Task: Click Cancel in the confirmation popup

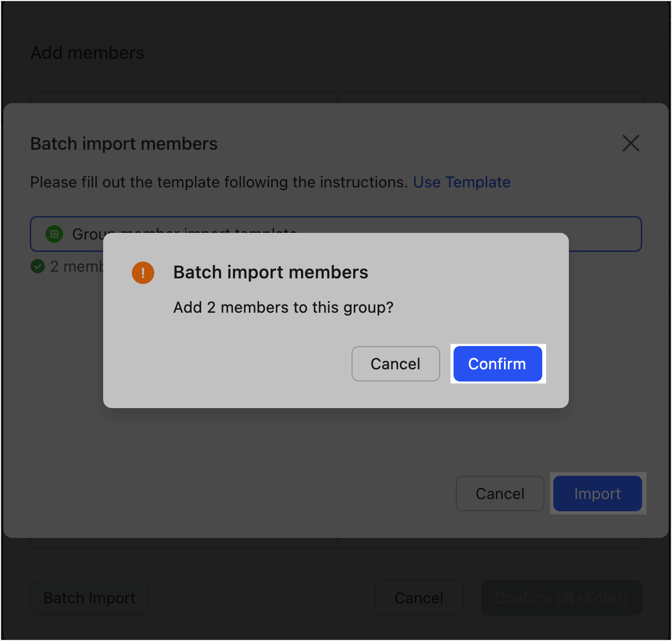Action: click(x=395, y=364)
